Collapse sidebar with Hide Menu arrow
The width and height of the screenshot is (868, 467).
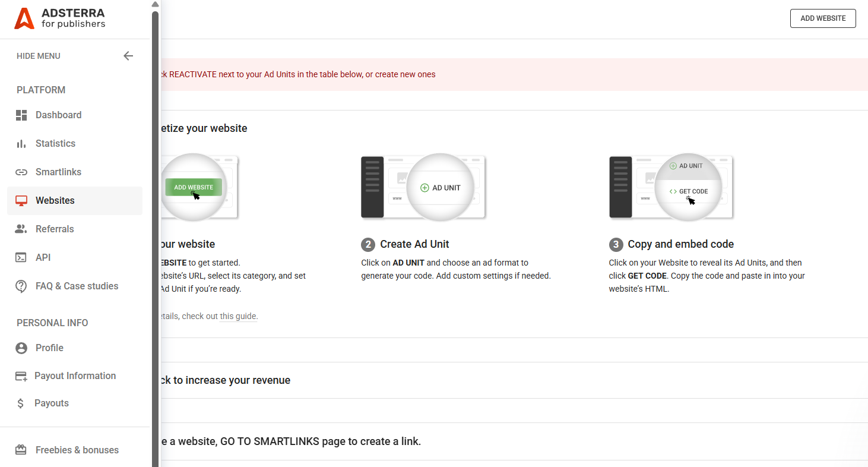click(x=128, y=56)
